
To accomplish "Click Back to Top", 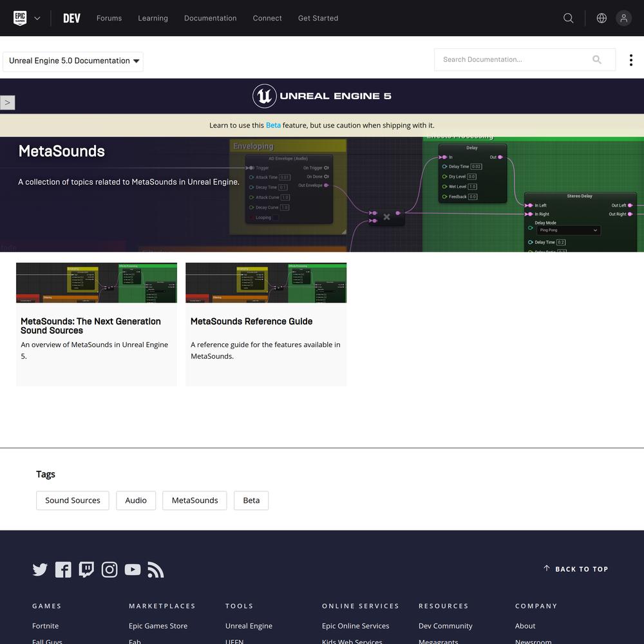I will (576, 569).
